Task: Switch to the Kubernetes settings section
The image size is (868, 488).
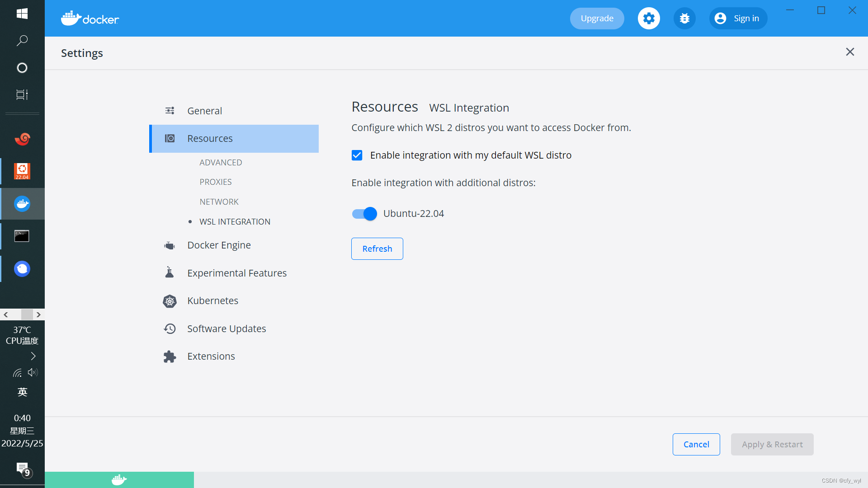Action: click(212, 300)
